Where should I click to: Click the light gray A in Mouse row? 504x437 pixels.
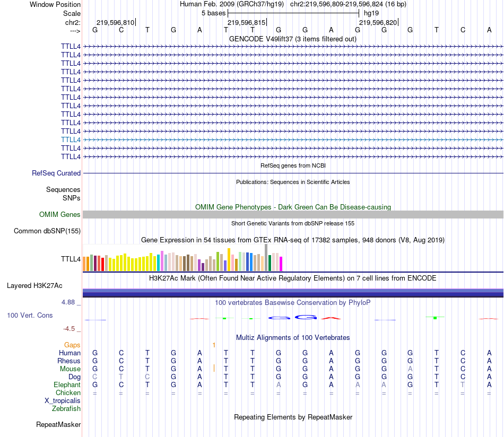[x=410, y=369]
